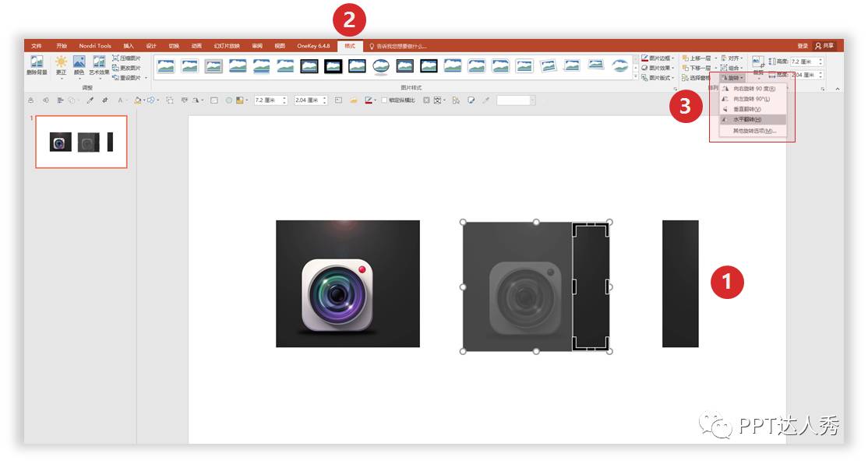
Task: Click 压缩图片 compress pictures
Action: coord(127,58)
